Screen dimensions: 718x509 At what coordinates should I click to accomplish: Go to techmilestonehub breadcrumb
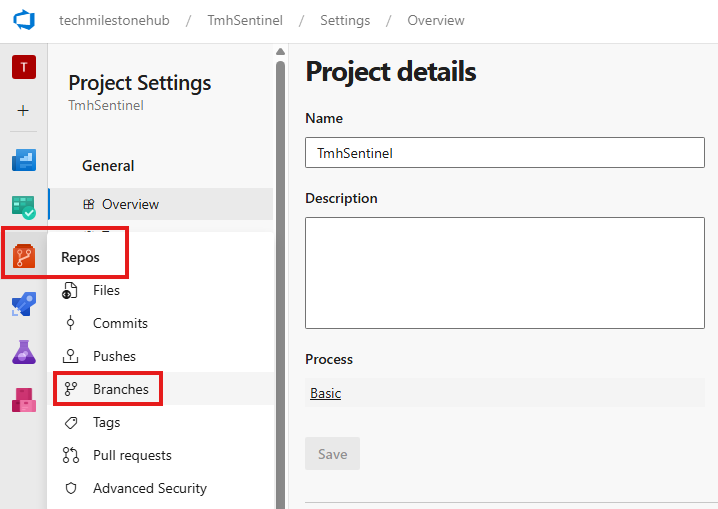click(x=114, y=21)
